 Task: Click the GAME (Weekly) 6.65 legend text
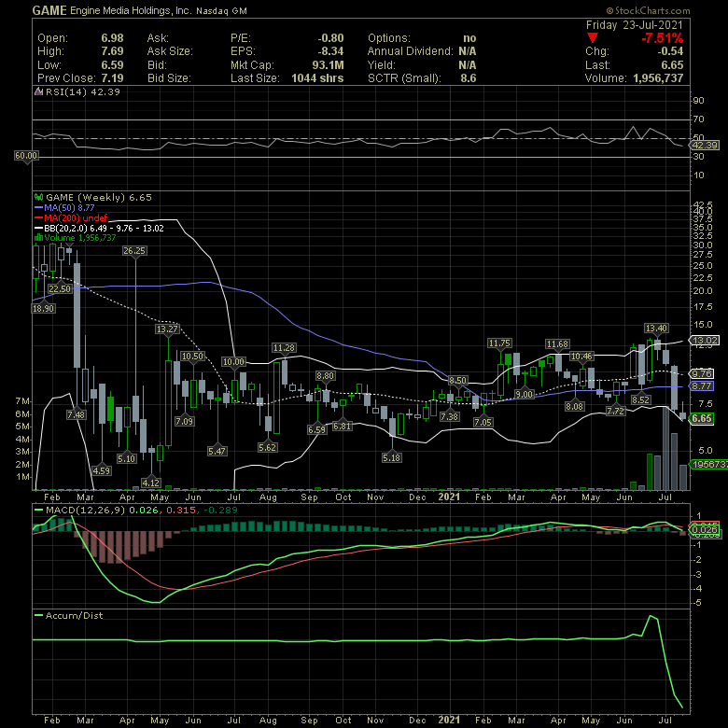(x=99, y=197)
